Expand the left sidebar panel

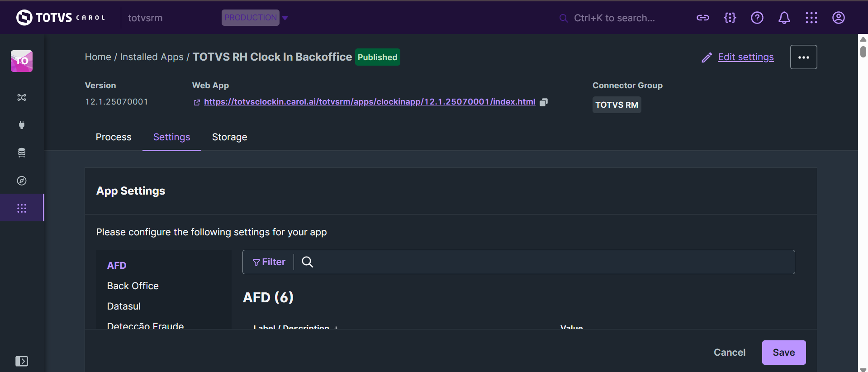click(22, 361)
